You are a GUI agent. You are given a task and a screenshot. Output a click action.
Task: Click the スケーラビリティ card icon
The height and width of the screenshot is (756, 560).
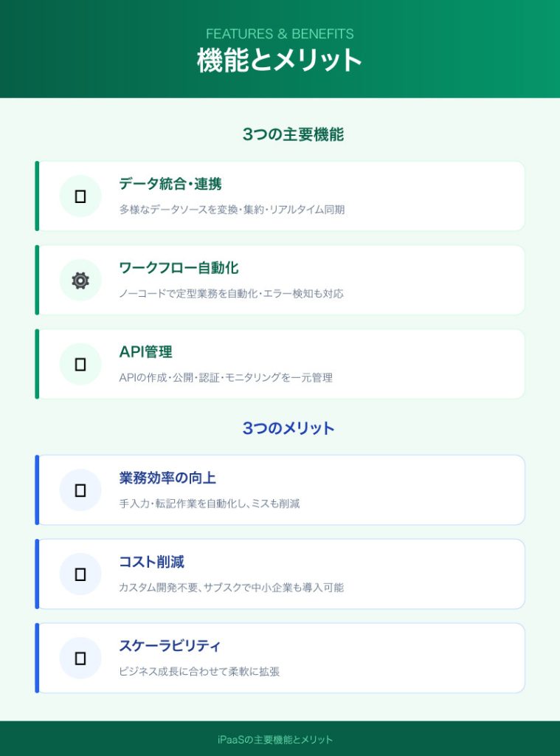point(80,659)
